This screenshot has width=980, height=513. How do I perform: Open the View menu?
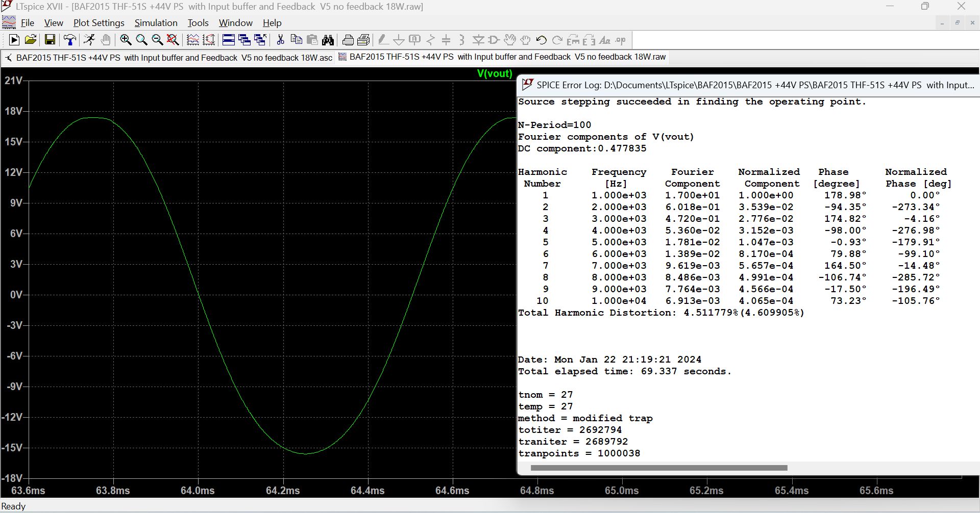54,23
